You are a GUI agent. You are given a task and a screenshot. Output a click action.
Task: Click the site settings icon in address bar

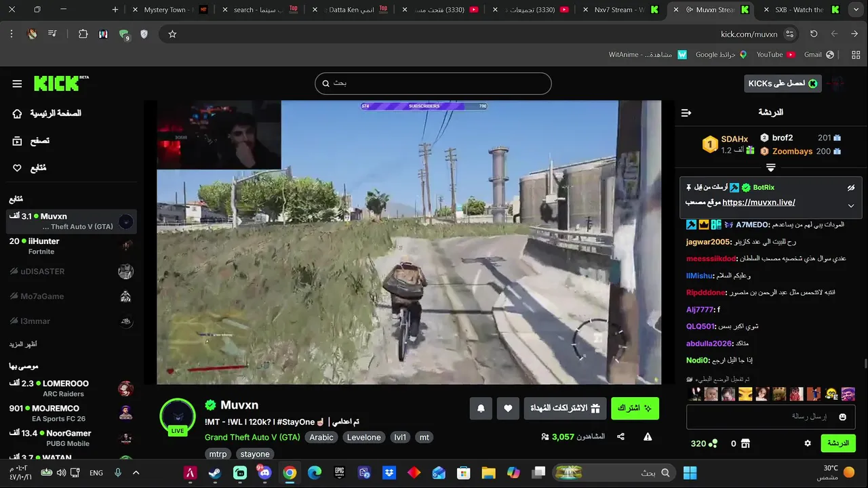(x=789, y=34)
